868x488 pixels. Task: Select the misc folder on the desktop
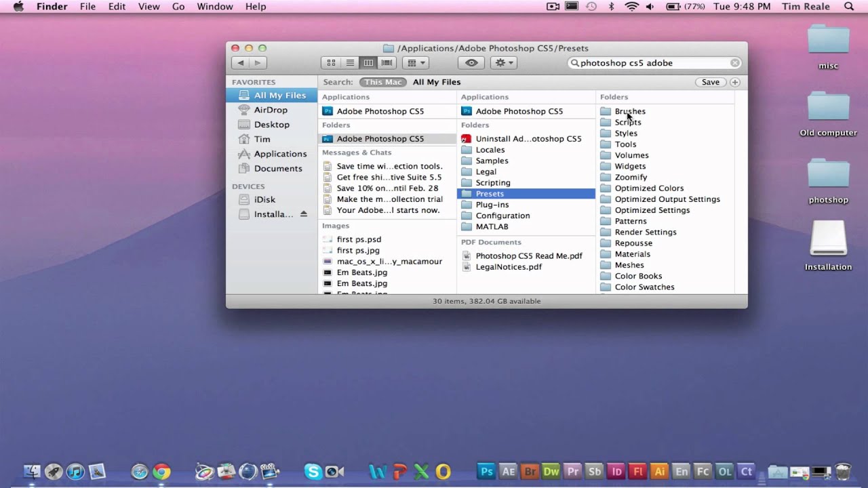tap(828, 47)
